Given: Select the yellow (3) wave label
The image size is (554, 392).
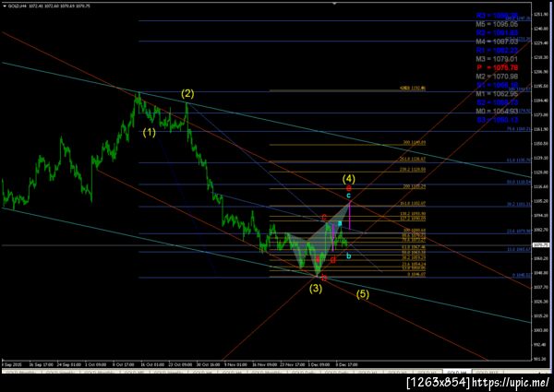Looking at the screenshot, I should pyautogui.click(x=316, y=289).
